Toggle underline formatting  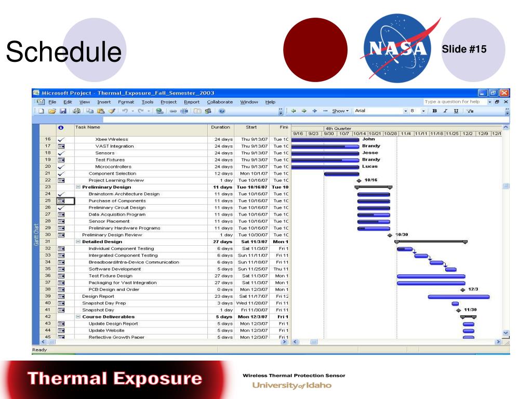point(456,111)
